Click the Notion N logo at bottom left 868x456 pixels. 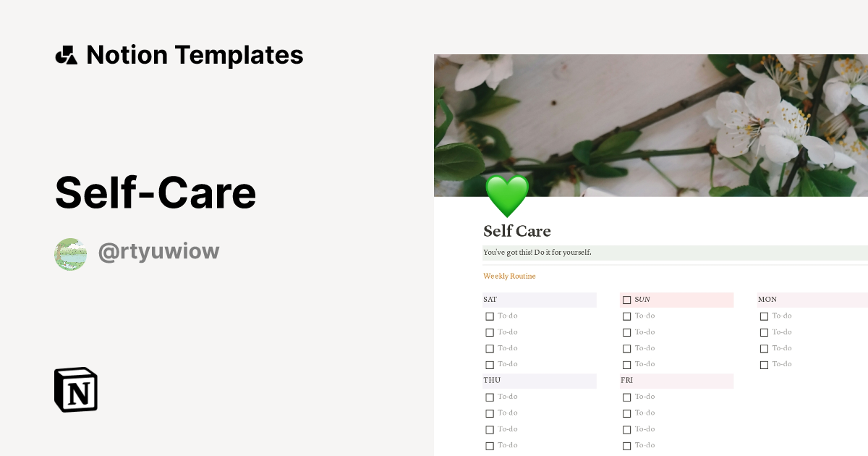pyautogui.click(x=75, y=390)
